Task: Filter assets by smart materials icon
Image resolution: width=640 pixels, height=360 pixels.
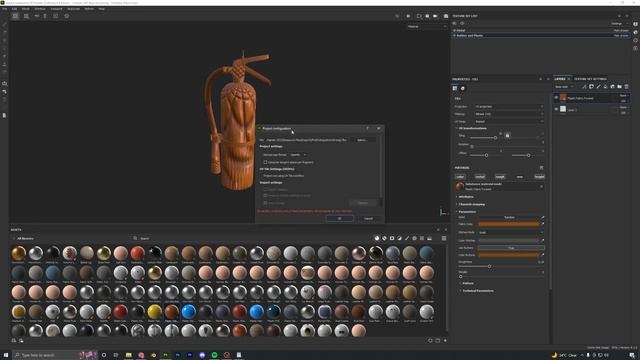Action: pyautogui.click(x=384, y=238)
